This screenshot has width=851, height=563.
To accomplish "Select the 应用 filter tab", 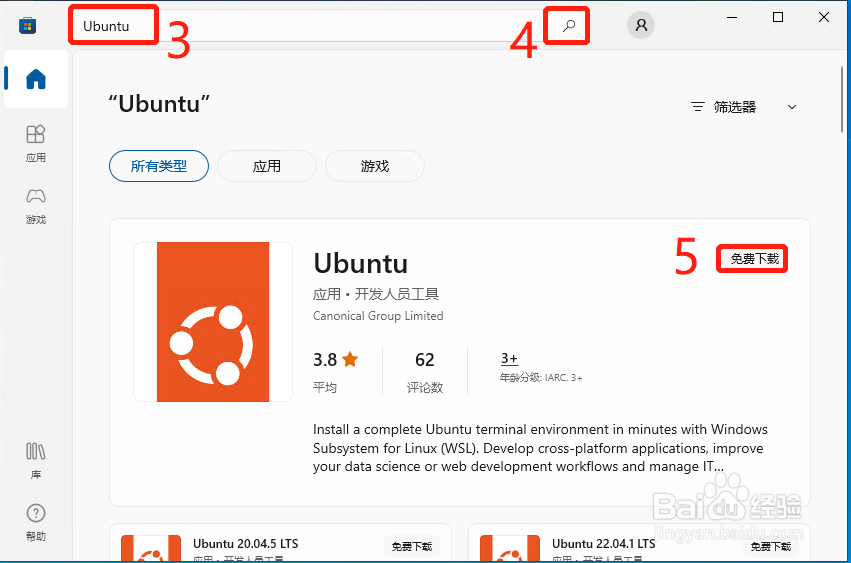I will (266, 166).
